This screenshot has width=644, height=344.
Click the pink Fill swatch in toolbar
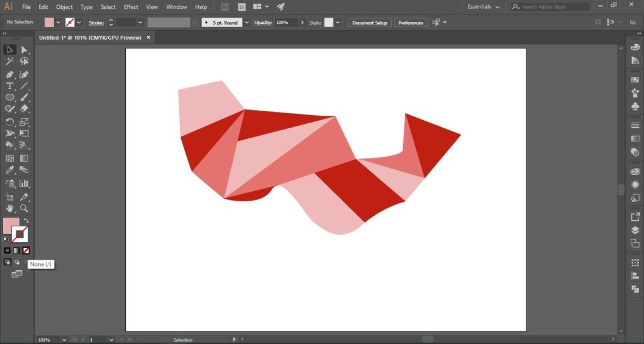tap(9, 224)
